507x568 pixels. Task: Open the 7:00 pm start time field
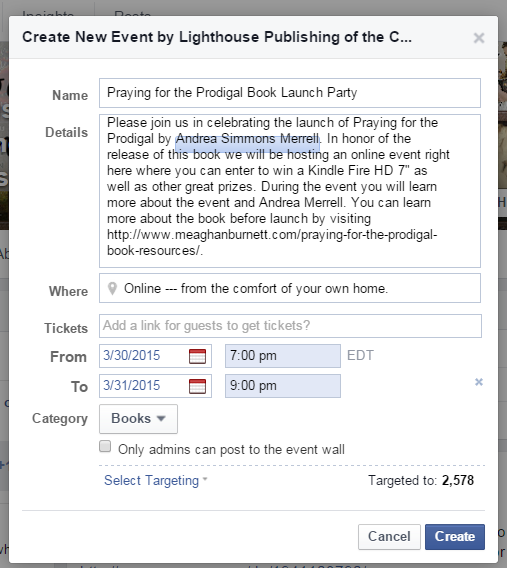(283, 356)
